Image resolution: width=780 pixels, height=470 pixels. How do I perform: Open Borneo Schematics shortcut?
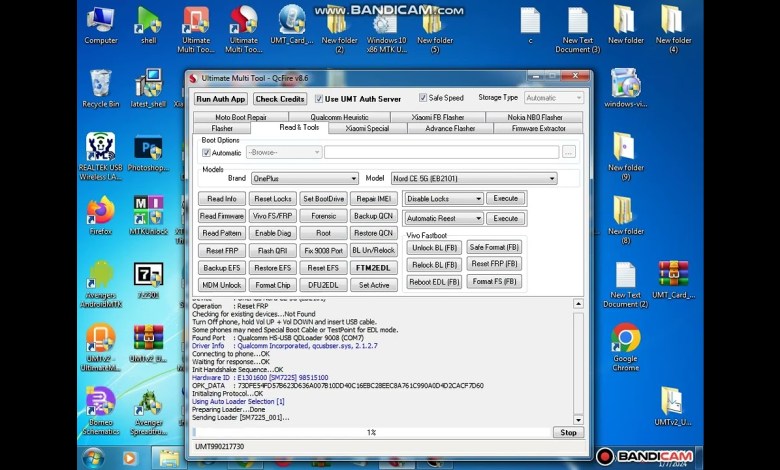[101, 411]
